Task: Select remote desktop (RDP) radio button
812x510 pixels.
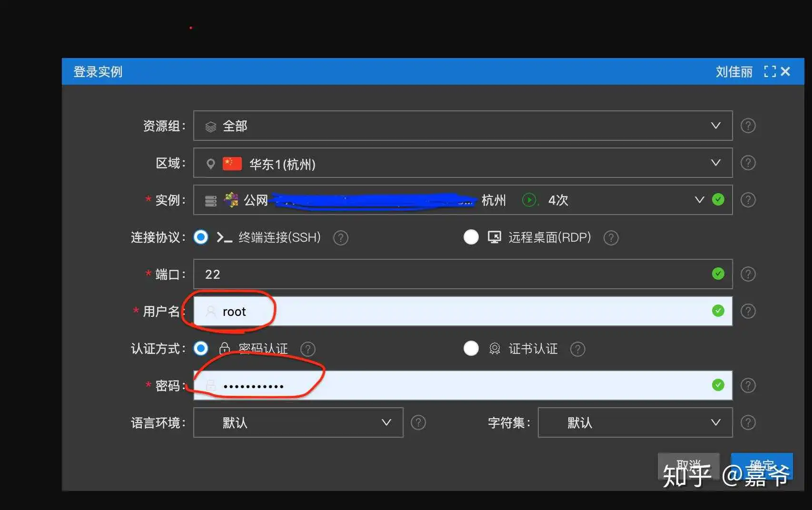Action: 471,237
